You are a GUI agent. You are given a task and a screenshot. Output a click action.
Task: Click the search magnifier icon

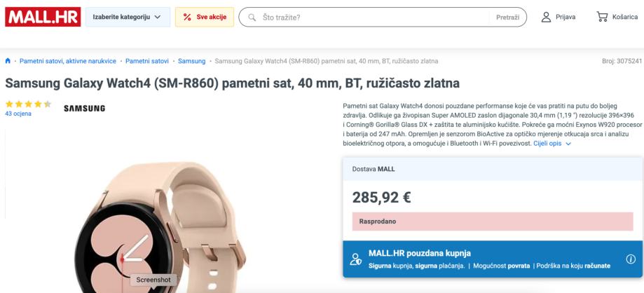point(252,18)
